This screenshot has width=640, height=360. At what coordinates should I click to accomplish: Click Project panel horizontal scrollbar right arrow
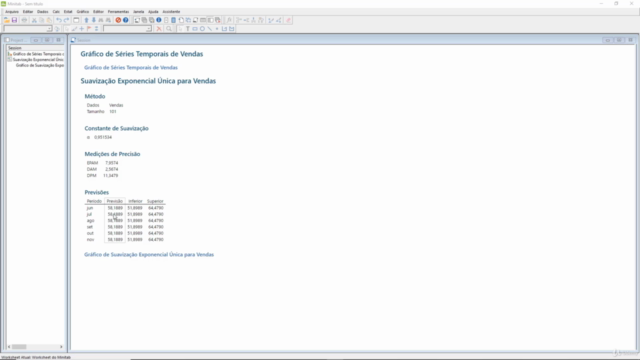pyautogui.click(x=61, y=347)
